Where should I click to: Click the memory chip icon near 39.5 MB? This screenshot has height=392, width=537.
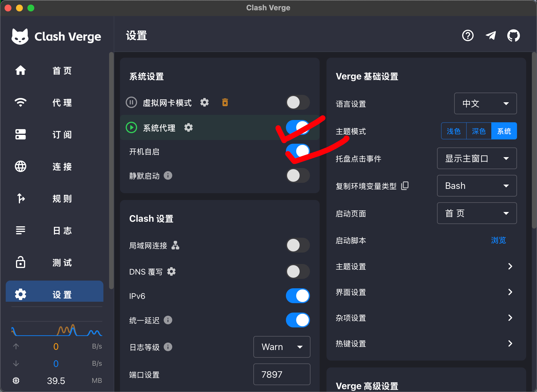click(x=16, y=381)
